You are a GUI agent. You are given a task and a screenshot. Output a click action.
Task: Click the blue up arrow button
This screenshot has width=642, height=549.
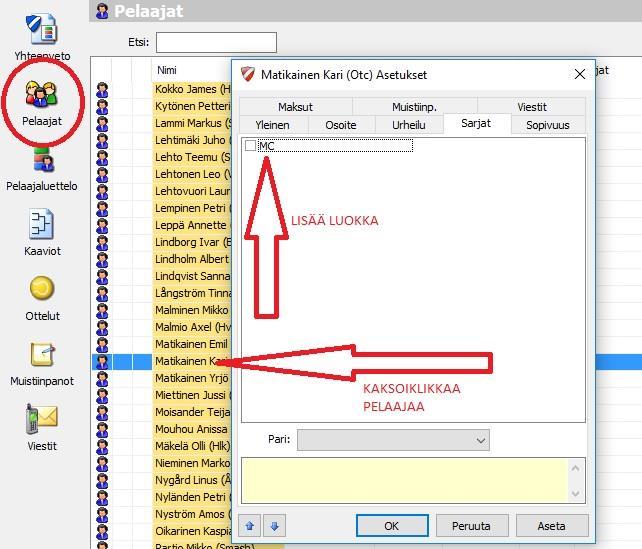tap(250, 526)
